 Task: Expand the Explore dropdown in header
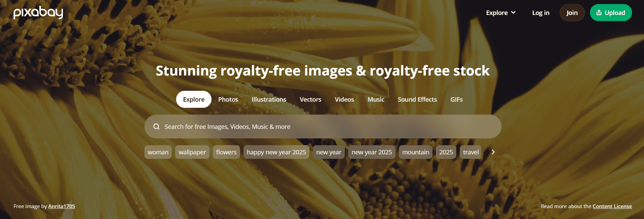click(501, 13)
